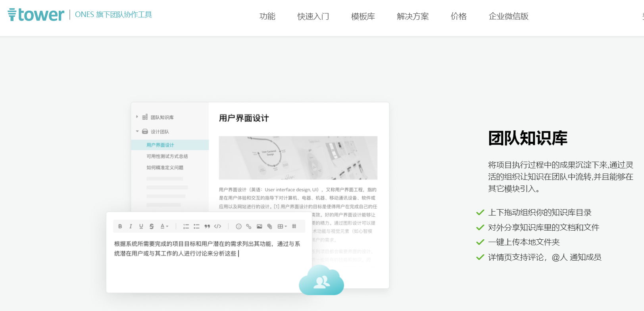Click the 设计团队 folder icon
The width and height of the screenshot is (644, 311).
[x=145, y=131]
